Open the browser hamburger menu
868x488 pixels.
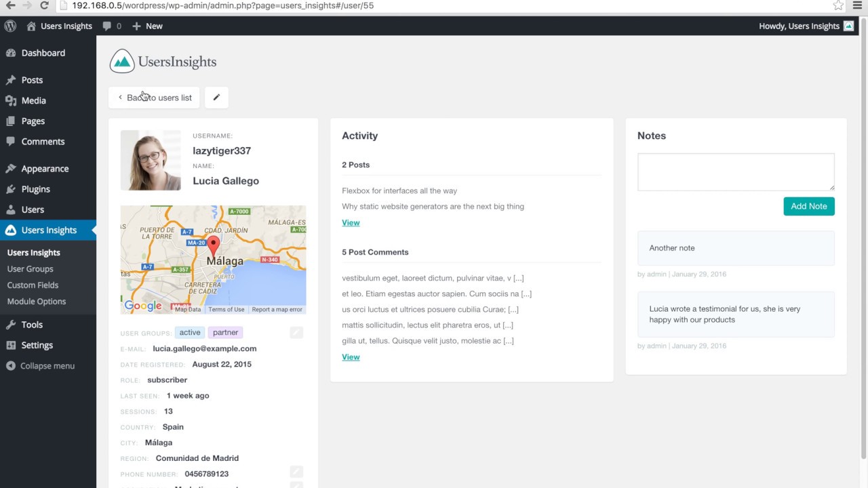[x=857, y=5]
